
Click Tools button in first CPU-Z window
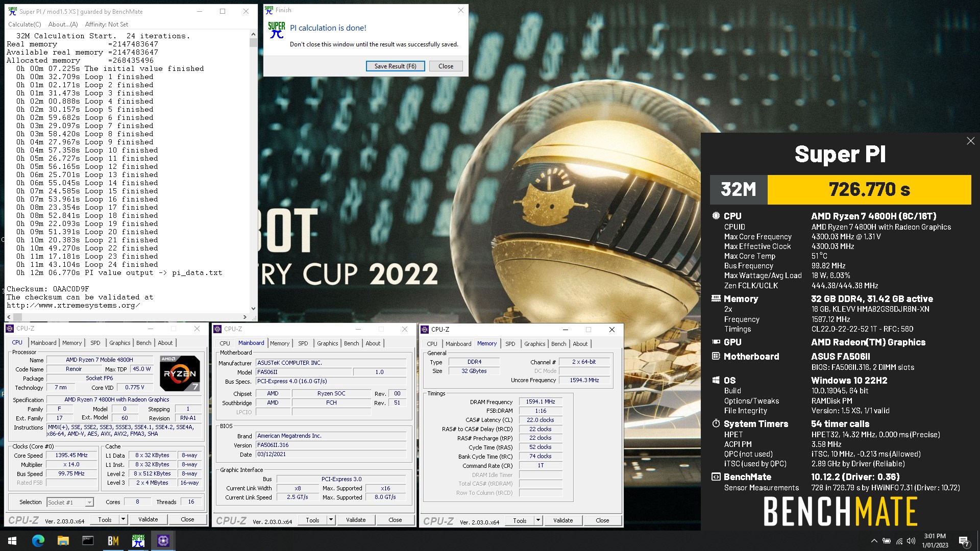point(105,519)
